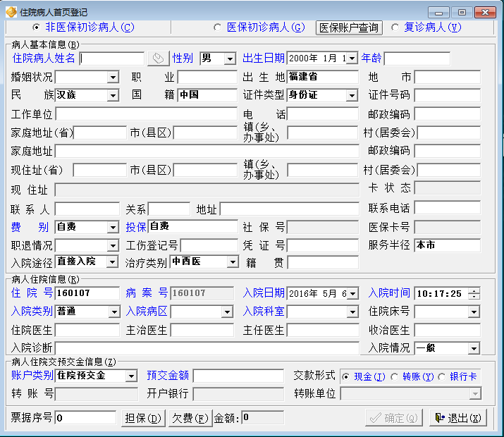Click the 联系人 input field
Image resolution: width=504 pixels, height=437 pixels.
[87, 209]
